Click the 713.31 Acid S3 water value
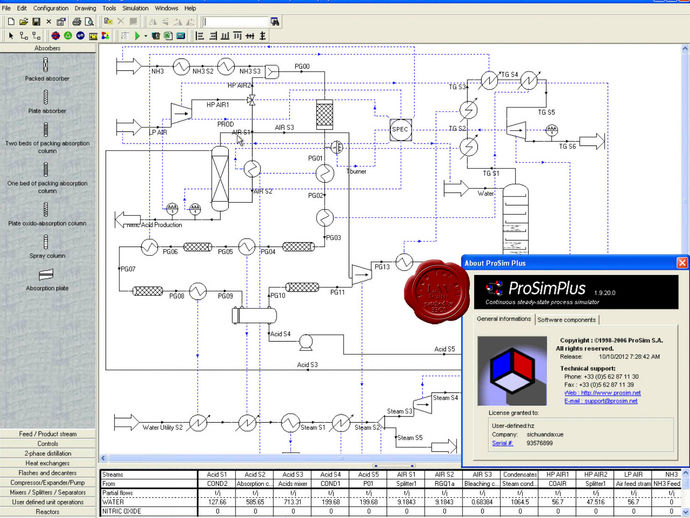This screenshot has height=518, width=690. coord(293,502)
